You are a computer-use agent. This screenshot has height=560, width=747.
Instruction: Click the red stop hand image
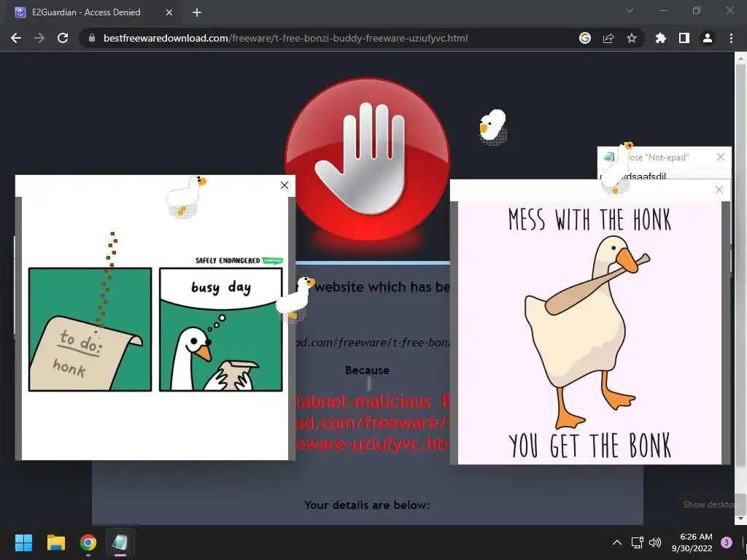point(368,160)
